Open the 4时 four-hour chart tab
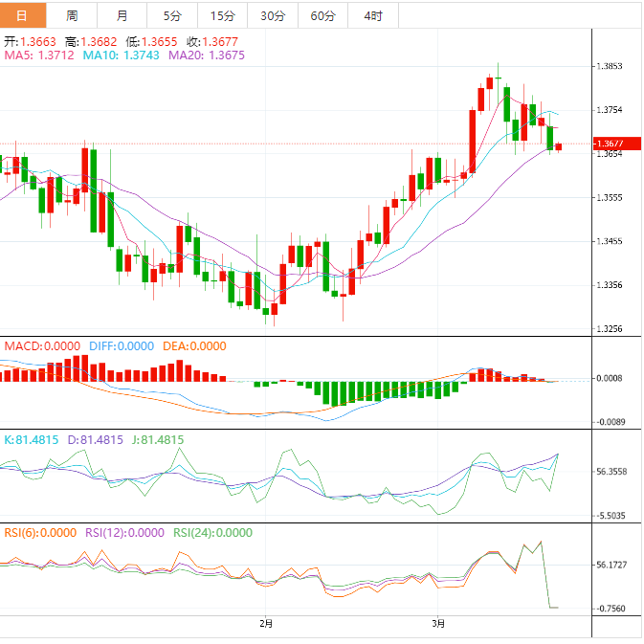Viewport: 644px width, 644px height. (373, 15)
